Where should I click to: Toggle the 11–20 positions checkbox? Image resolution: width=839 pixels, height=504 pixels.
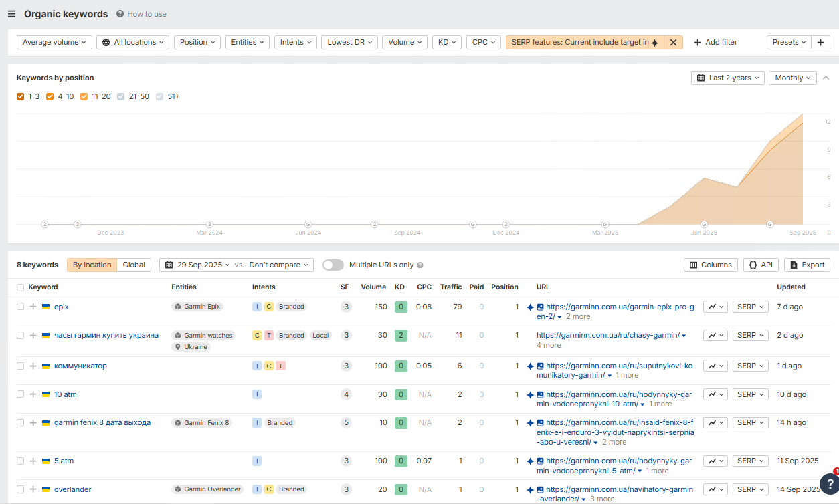pos(84,96)
